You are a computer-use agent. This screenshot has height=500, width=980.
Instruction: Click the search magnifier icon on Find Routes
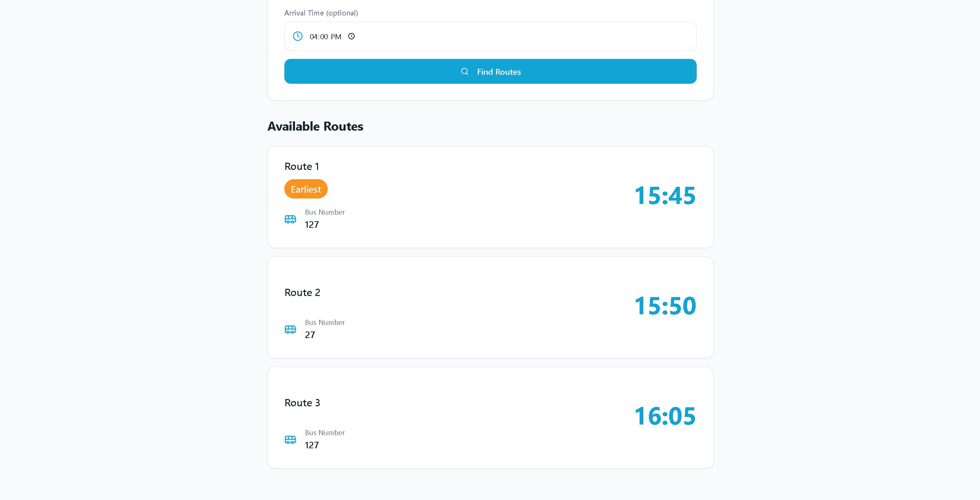click(x=464, y=71)
